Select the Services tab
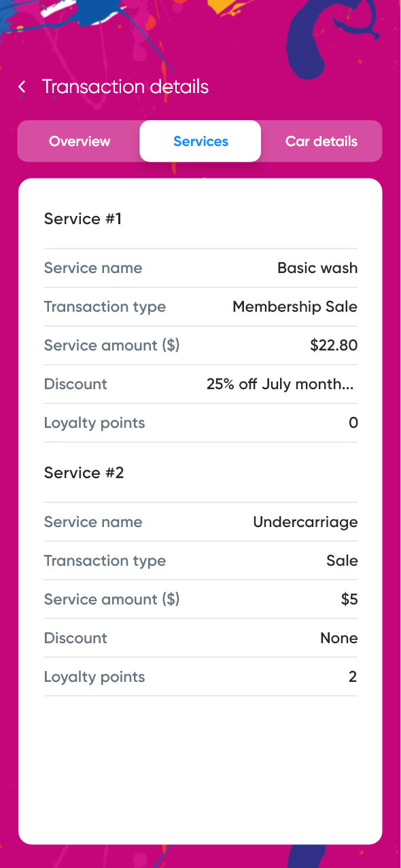The width and height of the screenshot is (401, 868). [x=201, y=141]
